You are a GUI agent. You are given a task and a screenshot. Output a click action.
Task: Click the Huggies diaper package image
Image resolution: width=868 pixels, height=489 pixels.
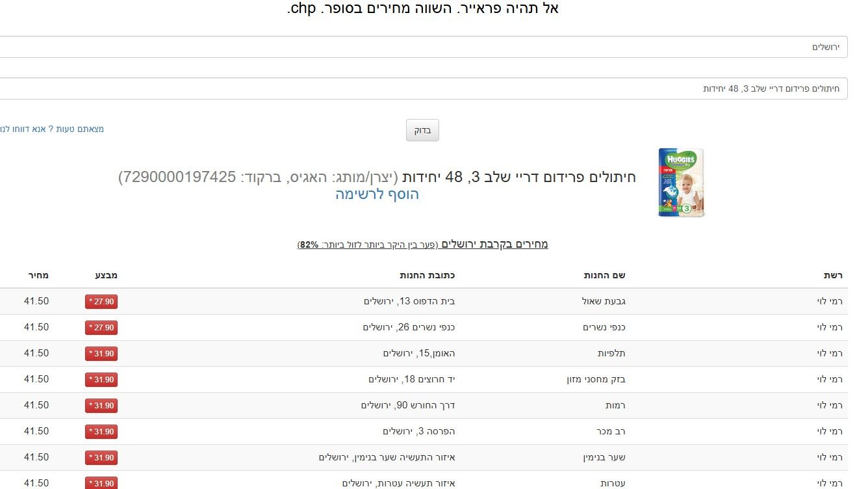point(681,183)
